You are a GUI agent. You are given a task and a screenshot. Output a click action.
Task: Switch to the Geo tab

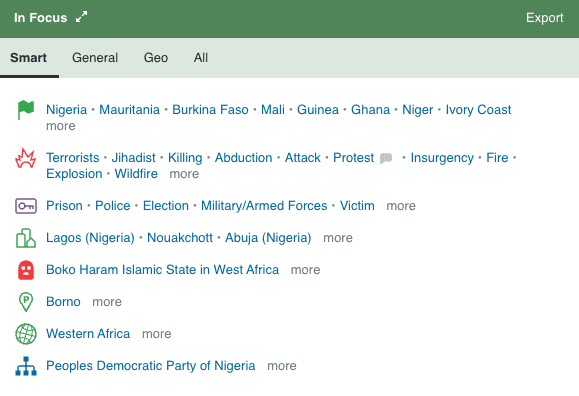[156, 58]
